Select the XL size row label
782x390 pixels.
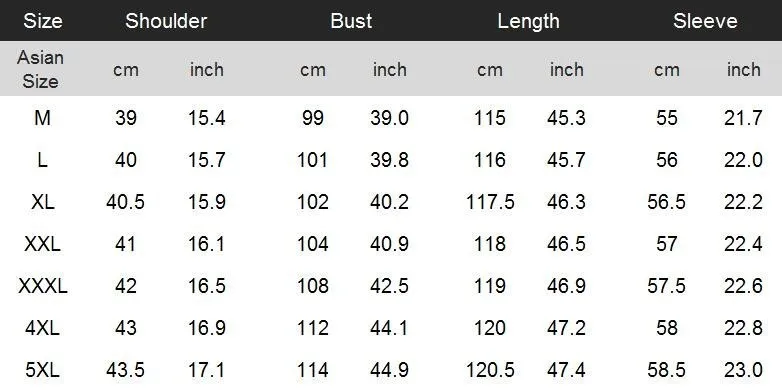click(42, 202)
